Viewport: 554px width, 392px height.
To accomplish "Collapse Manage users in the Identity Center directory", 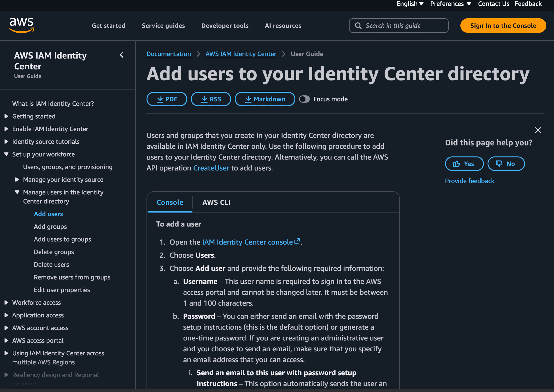I will click(x=17, y=192).
